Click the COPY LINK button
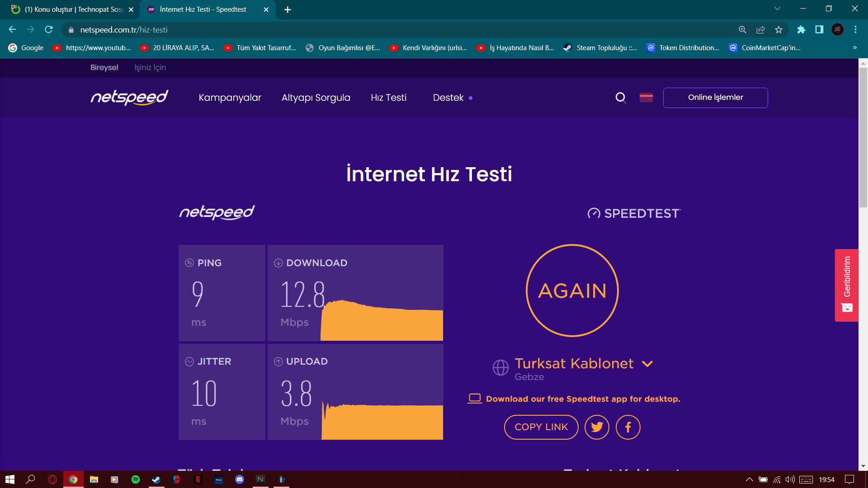 [x=541, y=427]
